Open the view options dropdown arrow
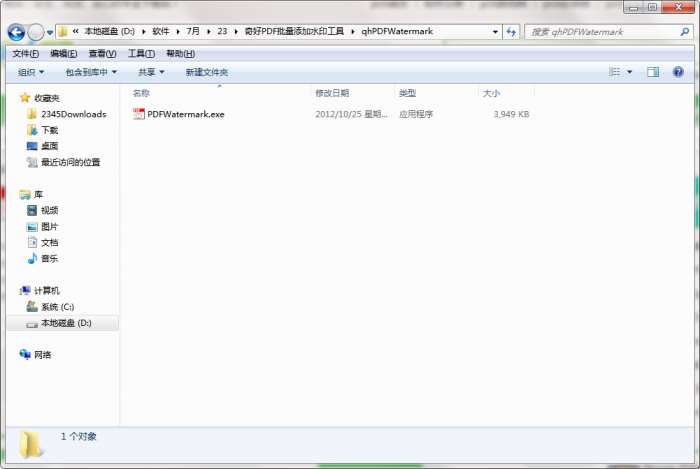The width and height of the screenshot is (700, 469). pyautogui.click(x=629, y=72)
